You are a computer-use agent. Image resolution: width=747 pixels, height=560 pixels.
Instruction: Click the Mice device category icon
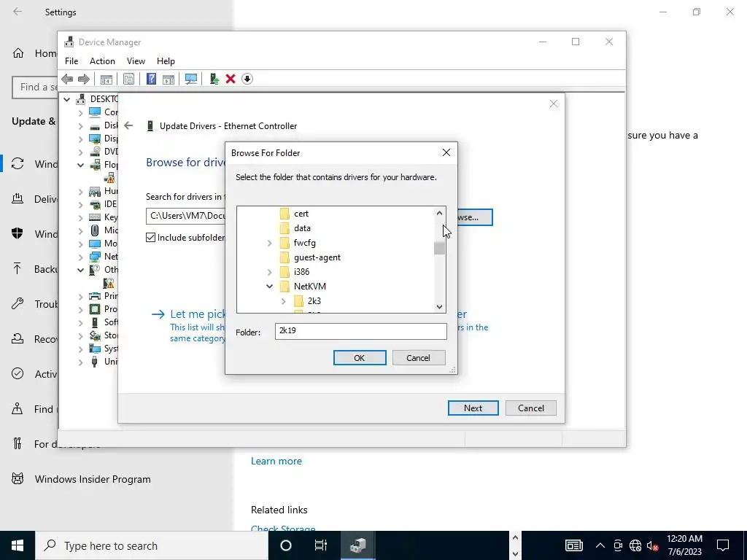[x=95, y=230]
